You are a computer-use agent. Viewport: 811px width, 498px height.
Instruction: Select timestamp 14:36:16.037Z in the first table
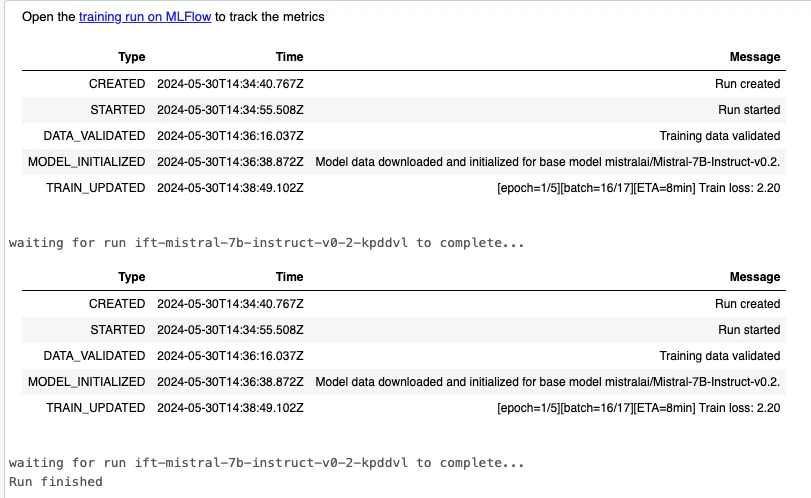coord(230,135)
